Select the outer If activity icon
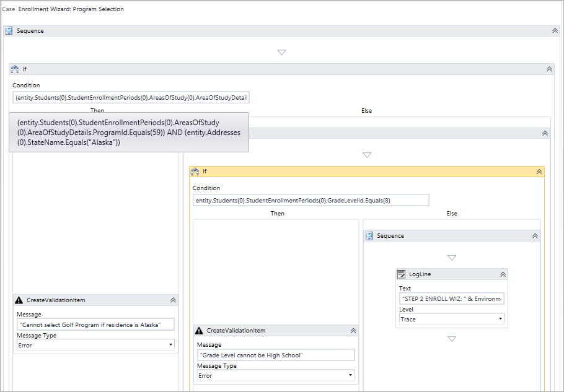Viewport: 564px width, 392px height. point(14,69)
